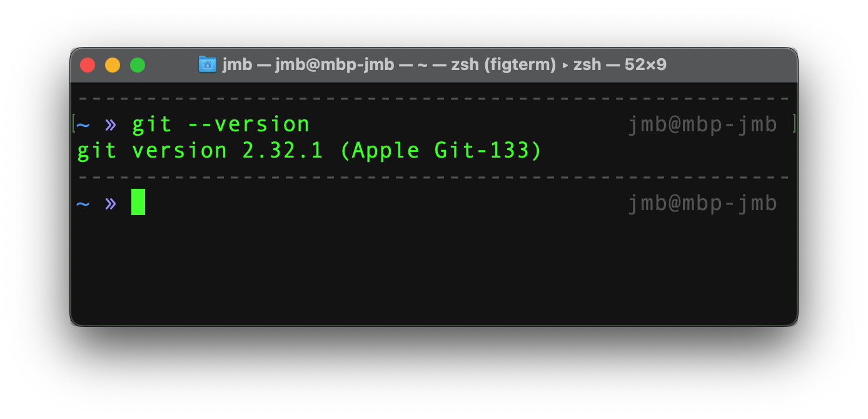Click the closing bracket after jmb@mbp-jmb
This screenshot has height=419, width=868.
pyautogui.click(x=794, y=123)
